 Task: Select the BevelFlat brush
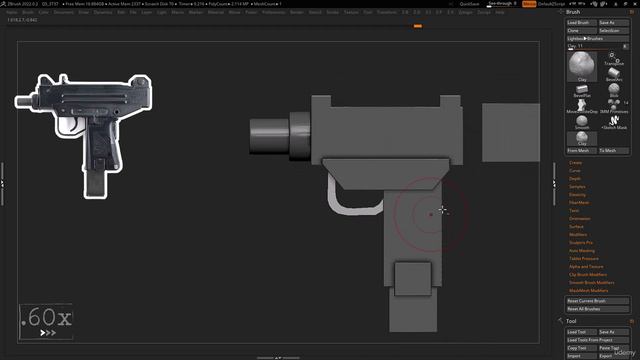[582, 91]
